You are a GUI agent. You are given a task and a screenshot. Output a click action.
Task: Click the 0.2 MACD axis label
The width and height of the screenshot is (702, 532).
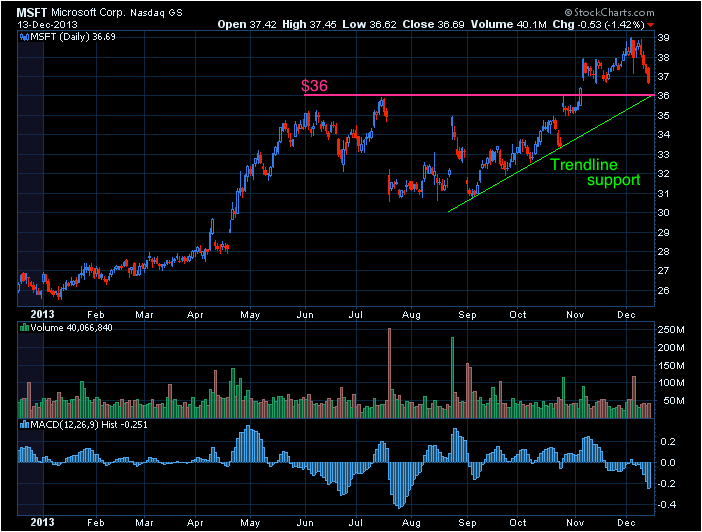668,442
